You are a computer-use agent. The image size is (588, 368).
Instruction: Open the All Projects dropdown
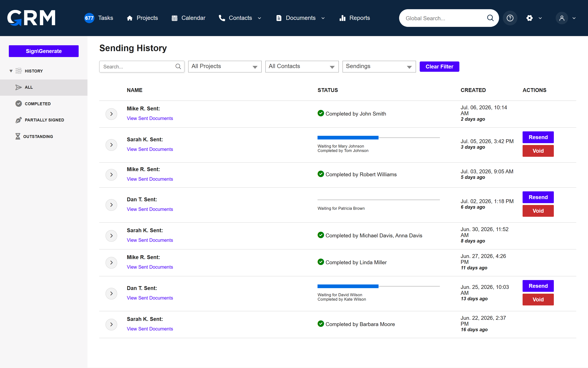225,66
